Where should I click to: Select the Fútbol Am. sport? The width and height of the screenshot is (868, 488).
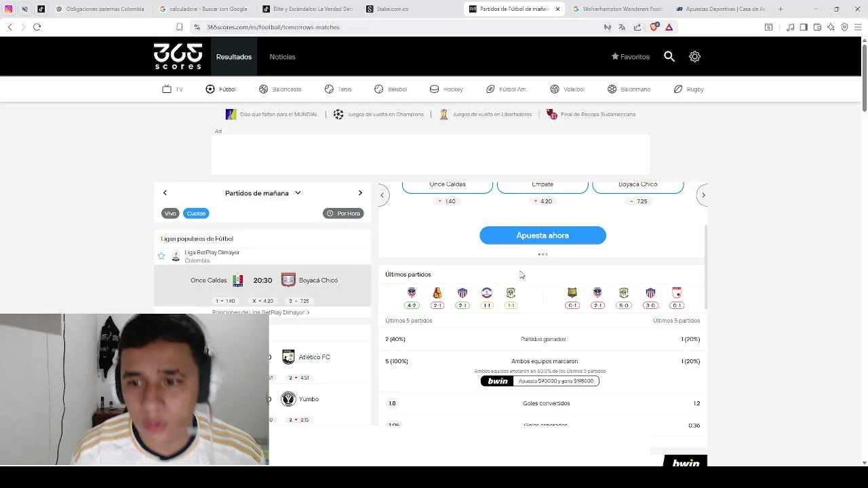(507, 89)
